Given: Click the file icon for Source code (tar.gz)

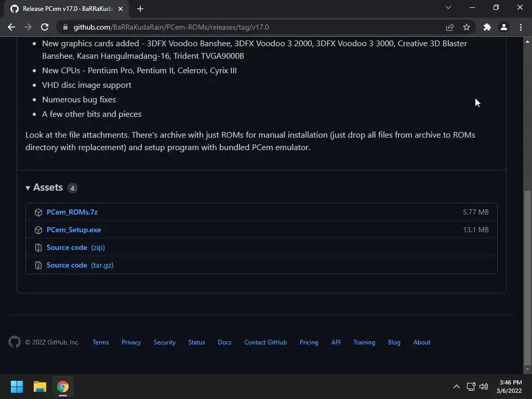Looking at the screenshot, I should (38, 265).
